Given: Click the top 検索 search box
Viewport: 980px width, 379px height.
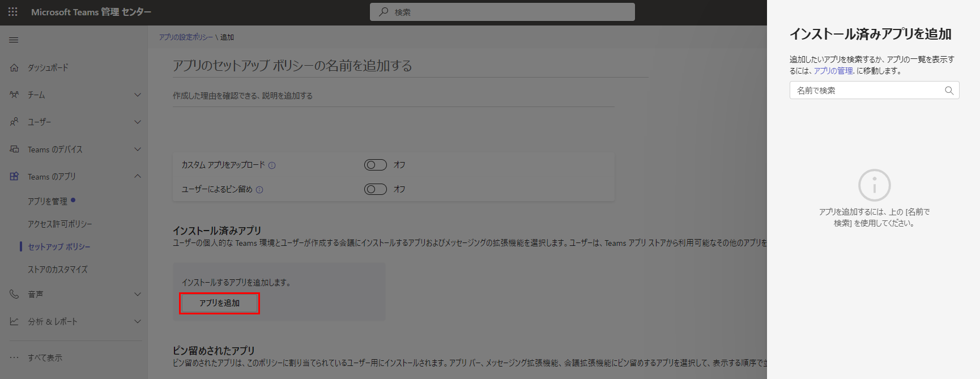Looking at the screenshot, I should 502,12.
